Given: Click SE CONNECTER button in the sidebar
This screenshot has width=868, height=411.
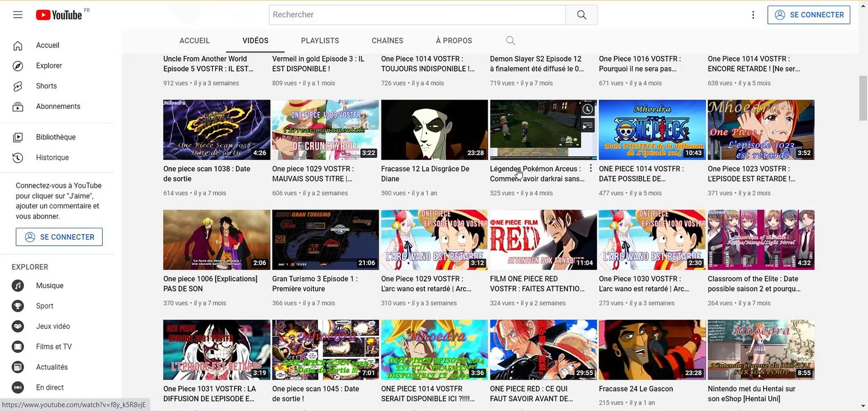Looking at the screenshot, I should pos(59,237).
